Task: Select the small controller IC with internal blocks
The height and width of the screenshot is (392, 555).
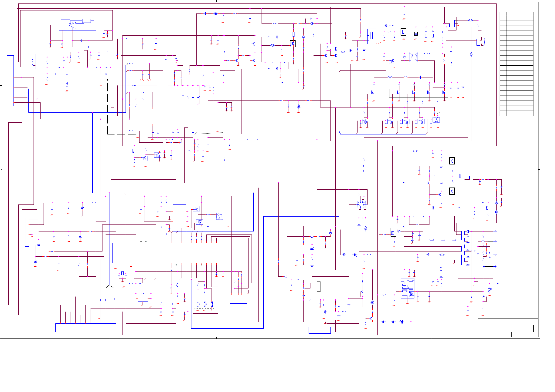Action: (408, 288)
